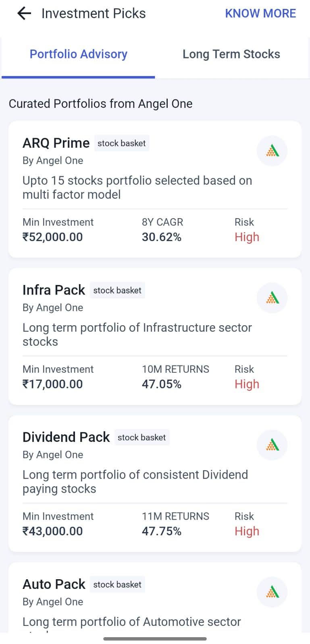
Task: Tap Angel One logo on Auto Pack card
Action: click(272, 592)
